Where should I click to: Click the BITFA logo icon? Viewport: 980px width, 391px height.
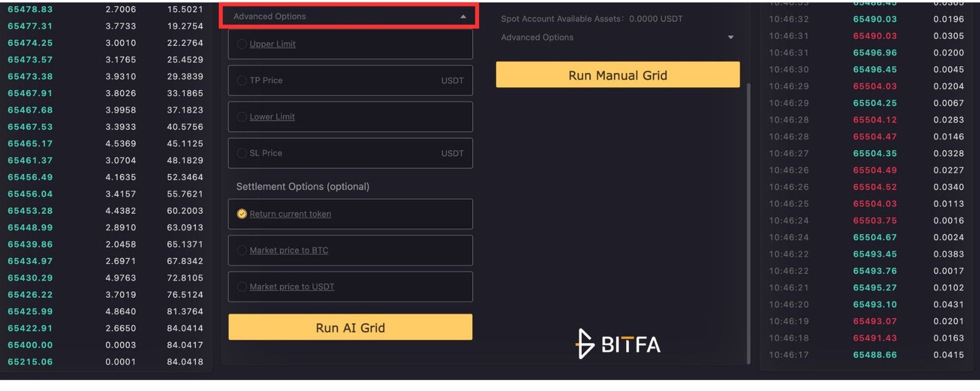(585, 344)
